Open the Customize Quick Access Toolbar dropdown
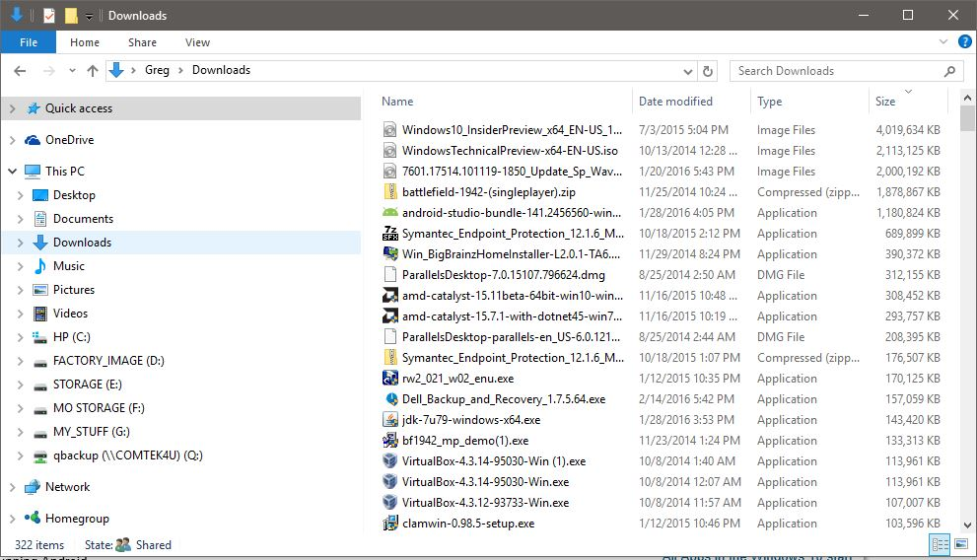977x560 pixels. 89,16
